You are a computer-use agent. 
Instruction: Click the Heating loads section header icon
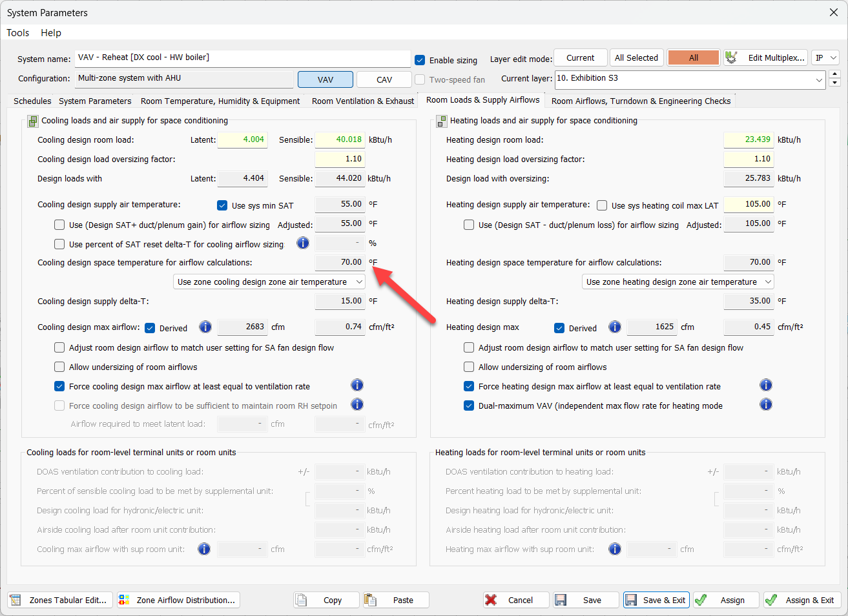click(x=441, y=121)
